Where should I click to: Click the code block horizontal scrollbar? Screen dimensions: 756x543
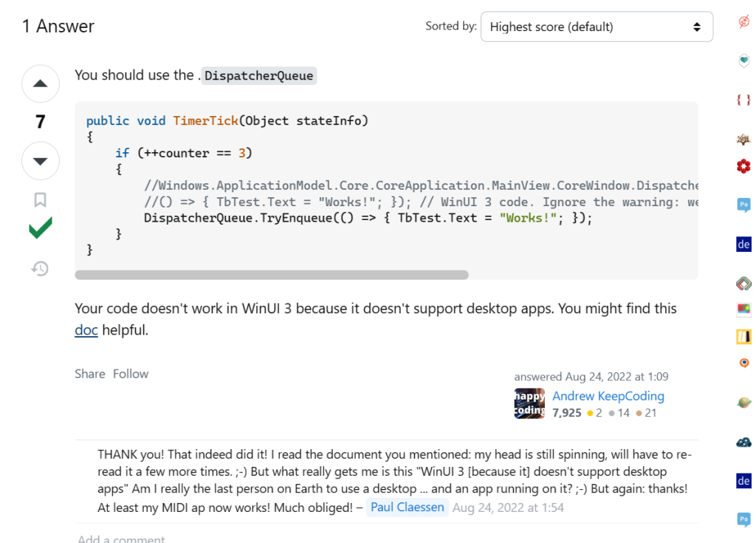[x=272, y=275]
